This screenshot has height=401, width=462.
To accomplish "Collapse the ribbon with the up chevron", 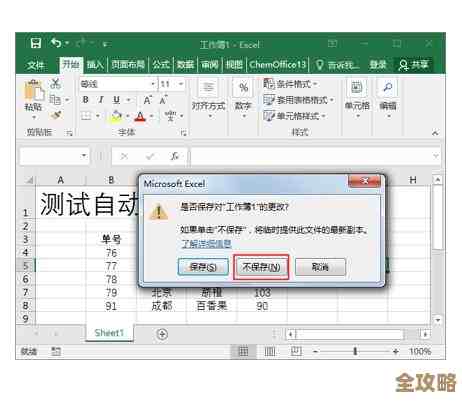I will click(x=435, y=133).
